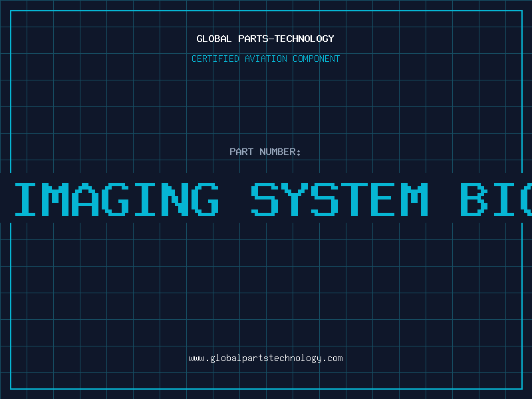
Task: Open the www.globalpartstechnology.com link
Action: [x=265, y=358]
